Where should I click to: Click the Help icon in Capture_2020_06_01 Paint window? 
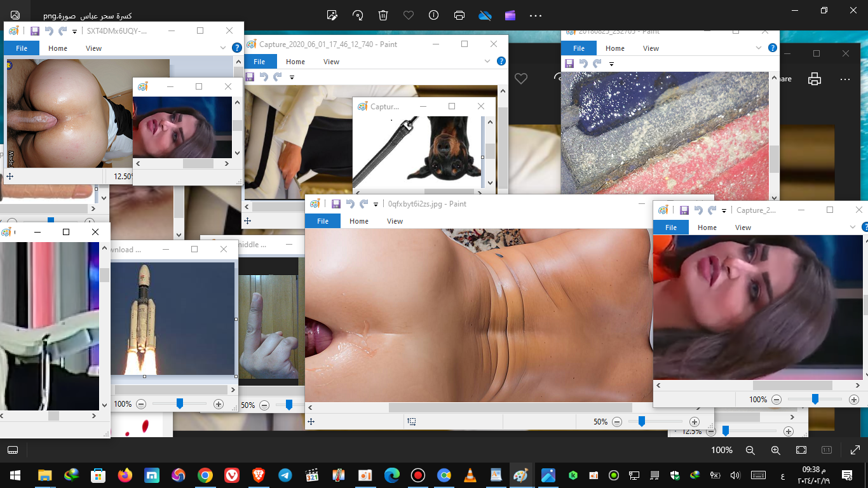[x=501, y=62]
